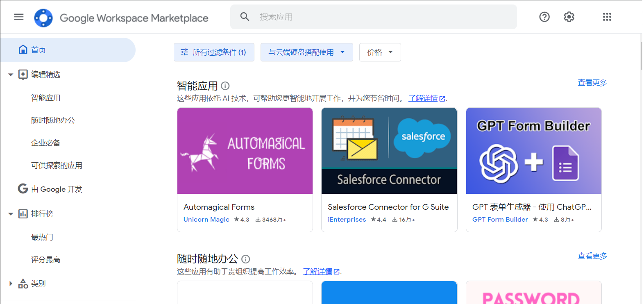Select 企业必备 in the sidebar
The height and width of the screenshot is (304, 644).
point(46,143)
